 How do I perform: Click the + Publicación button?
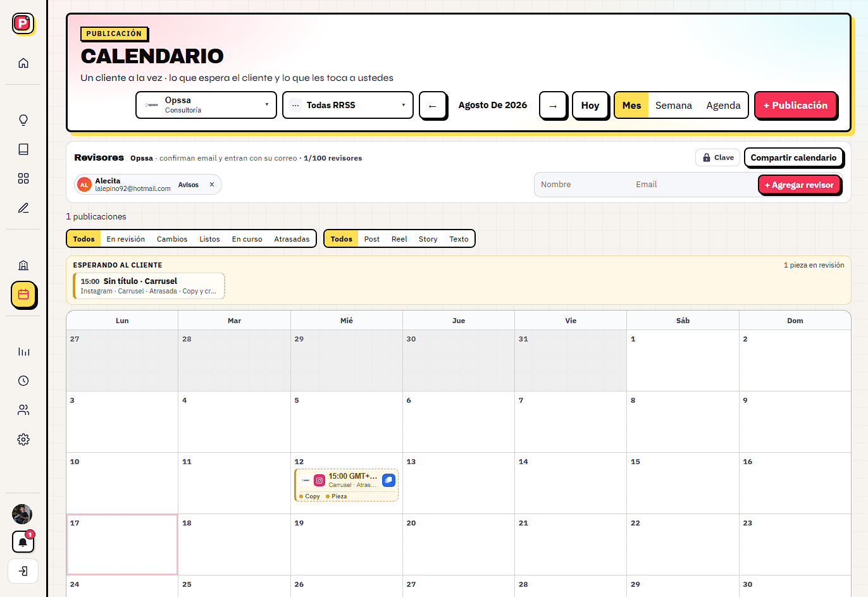tap(795, 106)
